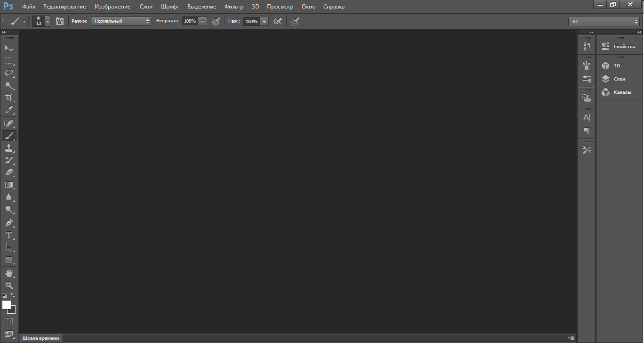
Task: Open the Фильтр menu
Action: pos(234,7)
